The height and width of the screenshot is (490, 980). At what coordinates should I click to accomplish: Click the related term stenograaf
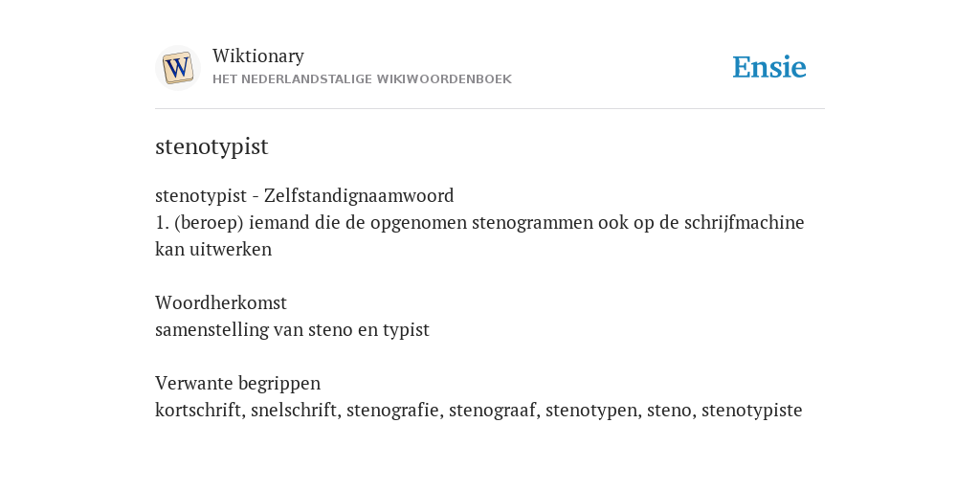click(x=493, y=410)
